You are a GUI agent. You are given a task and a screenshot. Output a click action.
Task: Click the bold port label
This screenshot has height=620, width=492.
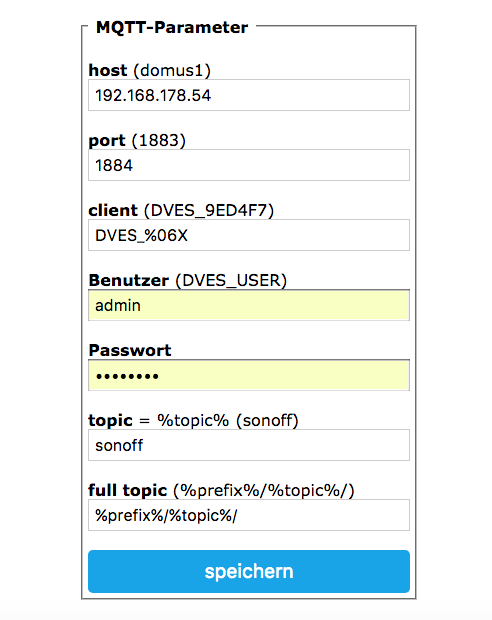(107, 141)
